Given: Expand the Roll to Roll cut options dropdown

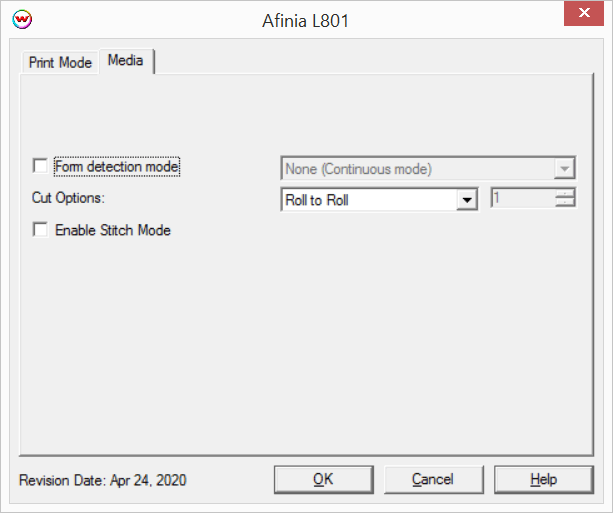Looking at the screenshot, I should pyautogui.click(x=379, y=200).
